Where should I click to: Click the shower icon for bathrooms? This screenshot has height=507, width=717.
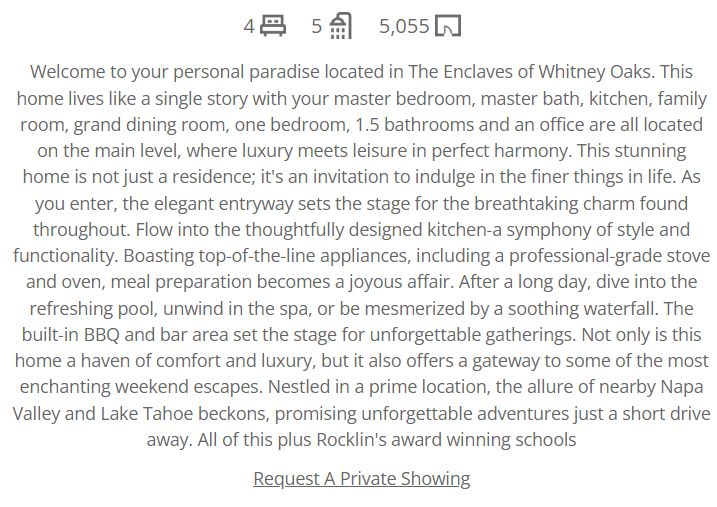(x=341, y=26)
